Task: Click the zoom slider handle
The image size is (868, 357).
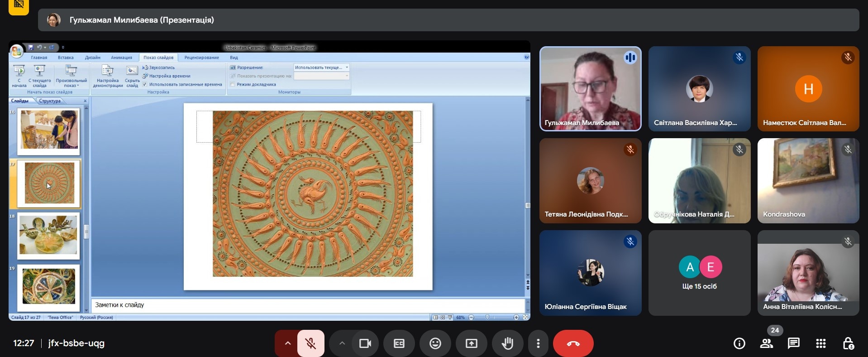Action: pos(487,317)
